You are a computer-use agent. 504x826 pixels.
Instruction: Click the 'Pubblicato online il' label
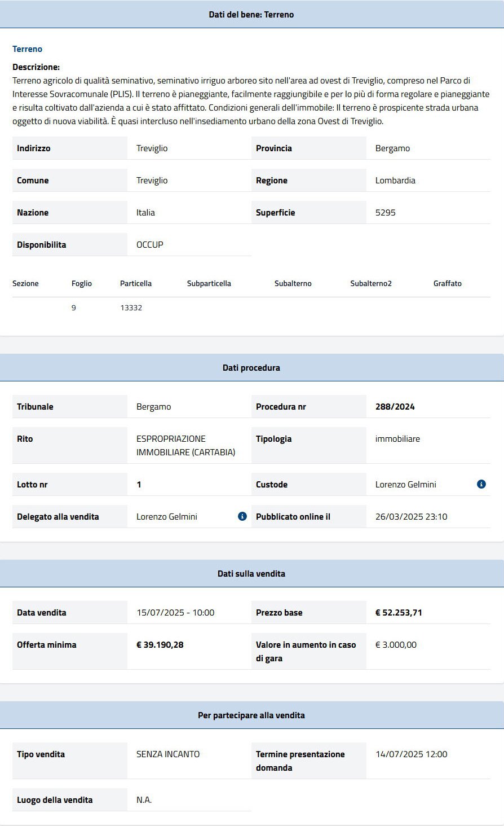tap(293, 517)
